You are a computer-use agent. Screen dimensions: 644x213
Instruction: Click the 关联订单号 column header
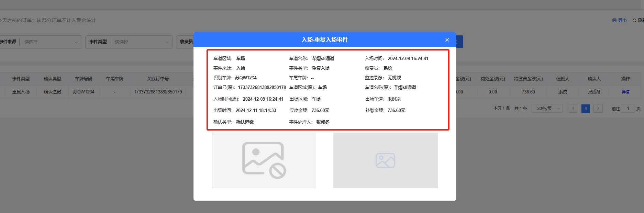pos(158,79)
